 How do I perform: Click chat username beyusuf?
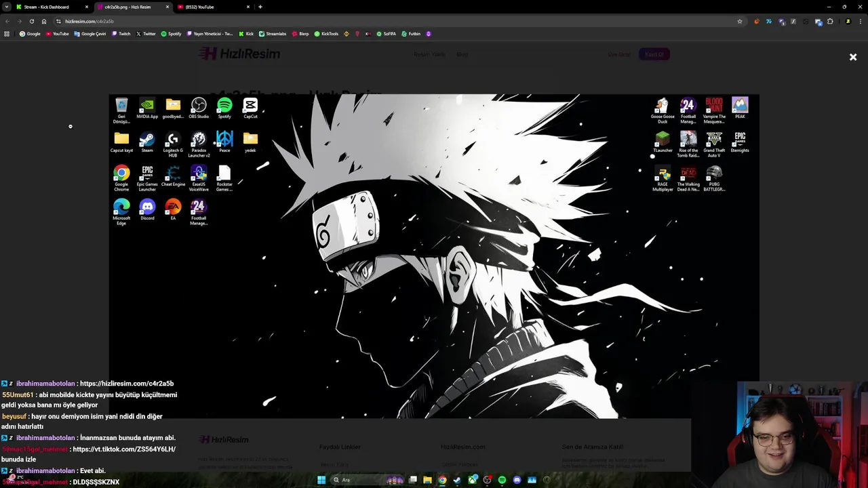click(x=14, y=416)
